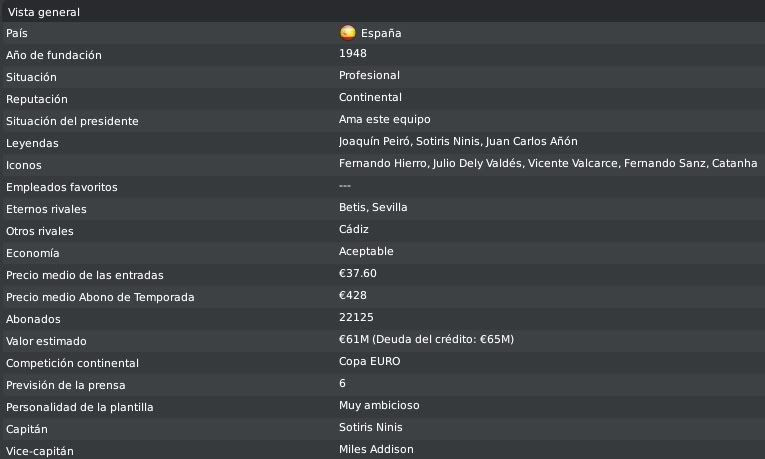Click captain Sotiris Ninis
Viewport: 765px width, 459px height.
tap(370, 427)
